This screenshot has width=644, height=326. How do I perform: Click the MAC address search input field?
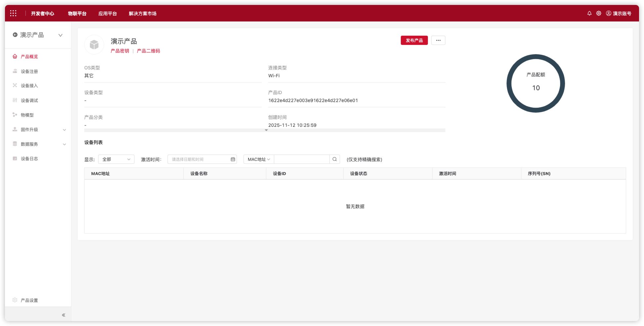pos(301,159)
